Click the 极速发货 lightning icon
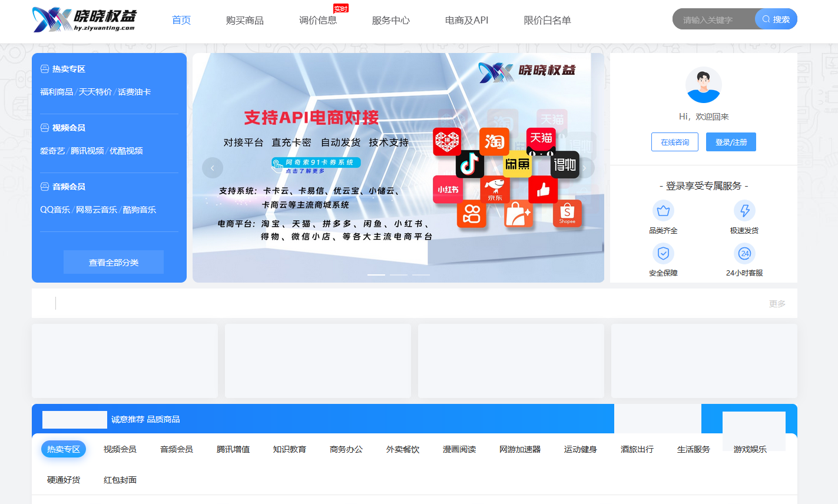This screenshot has height=504, width=838. tap(744, 210)
